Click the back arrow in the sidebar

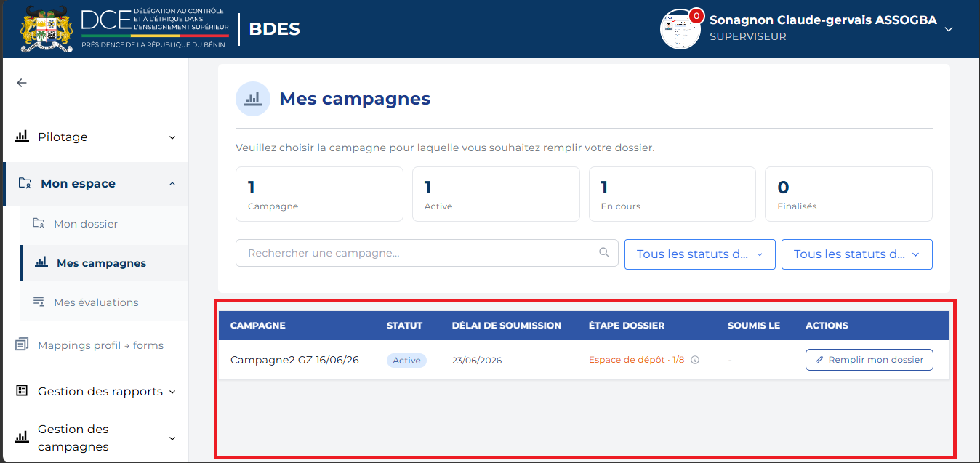click(x=22, y=83)
